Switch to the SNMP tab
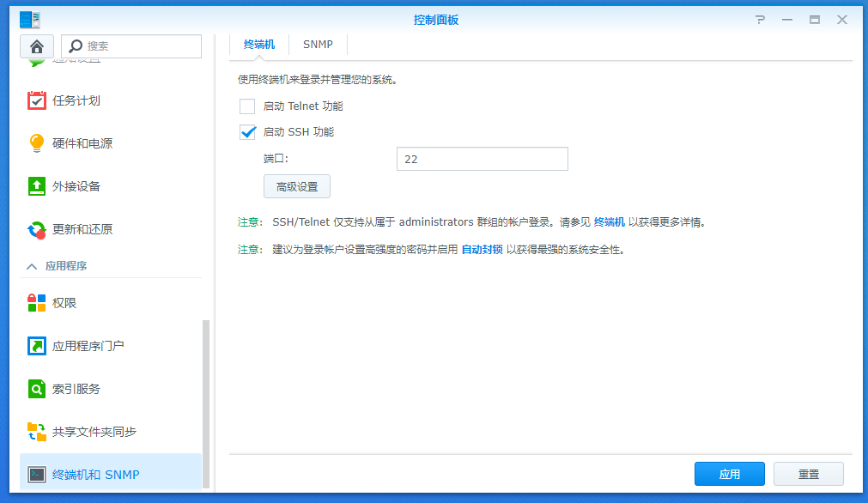This screenshot has width=868, height=503. pyautogui.click(x=318, y=45)
